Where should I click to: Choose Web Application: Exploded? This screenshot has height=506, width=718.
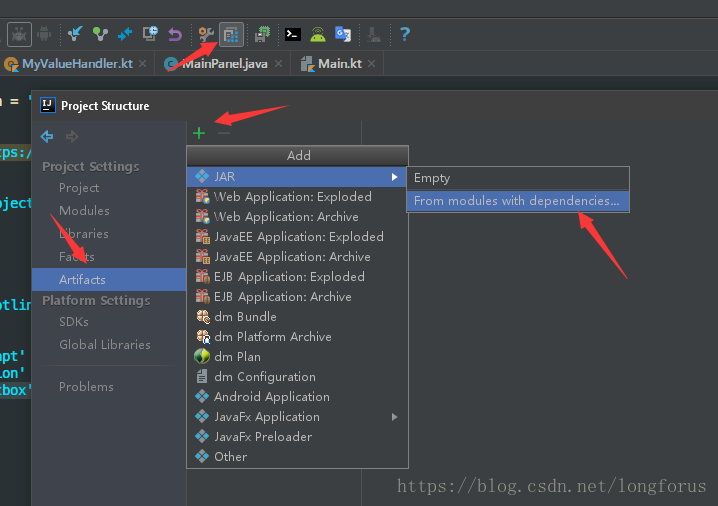pyautogui.click(x=297, y=196)
